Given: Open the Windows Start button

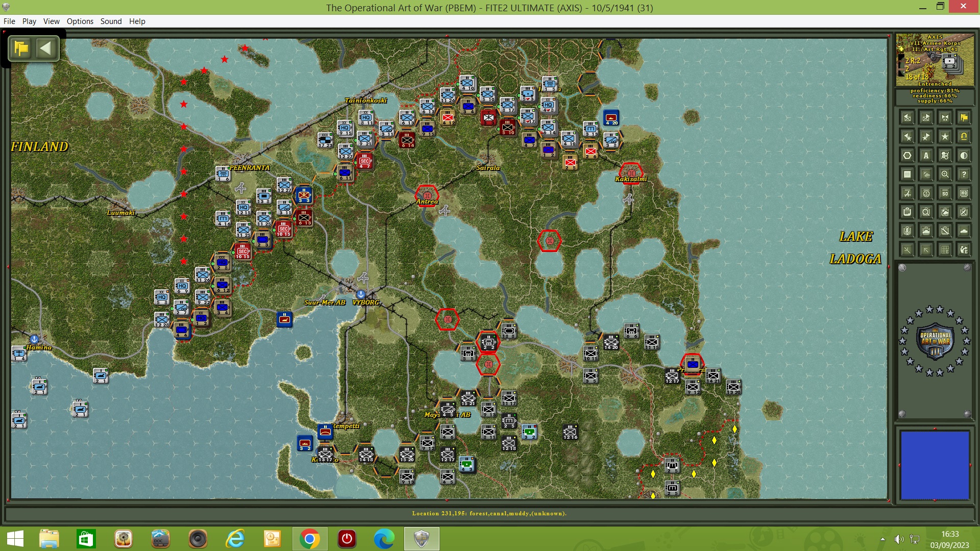Looking at the screenshot, I should click(15, 539).
